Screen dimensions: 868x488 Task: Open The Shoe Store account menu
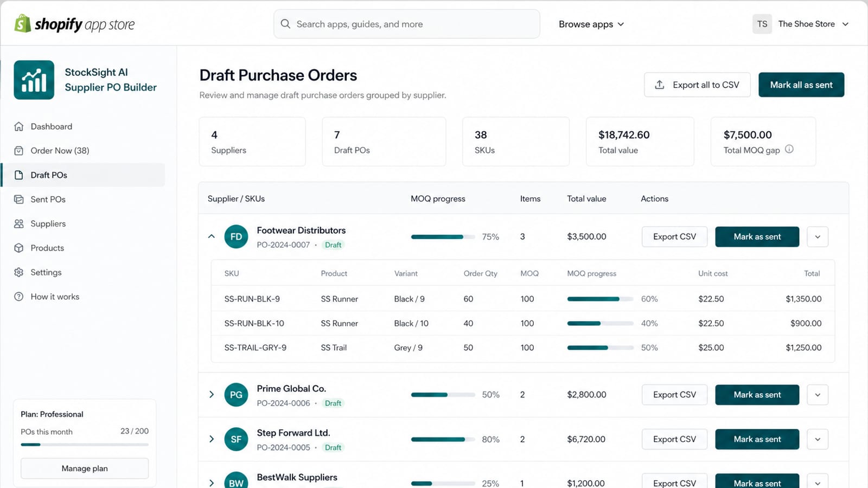[x=813, y=24]
